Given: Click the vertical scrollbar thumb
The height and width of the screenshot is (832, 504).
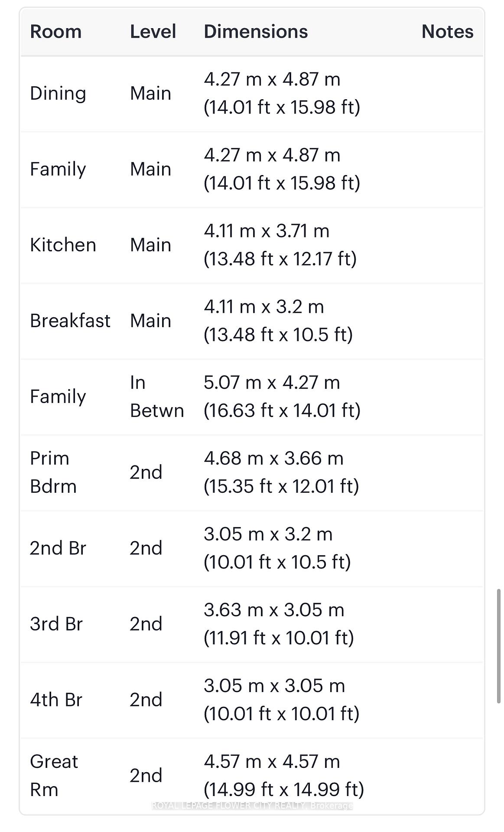Looking at the screenshot, I should [498, 646].
